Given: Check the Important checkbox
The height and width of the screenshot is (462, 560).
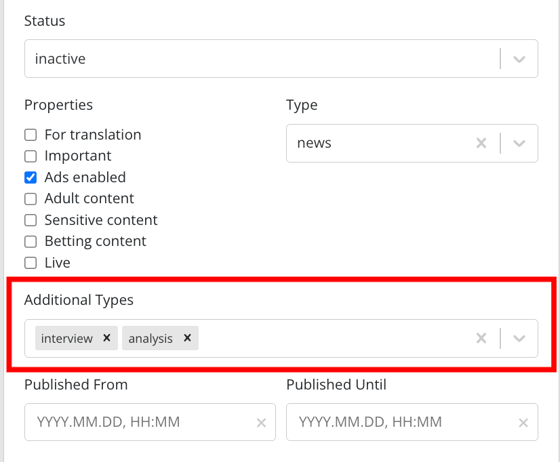Looking at the screenshot, I should click(x=30, y=156).
